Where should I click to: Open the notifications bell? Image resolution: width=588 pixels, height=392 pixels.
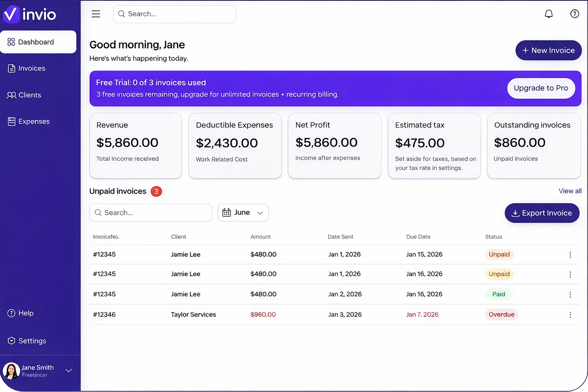(549, 14)
